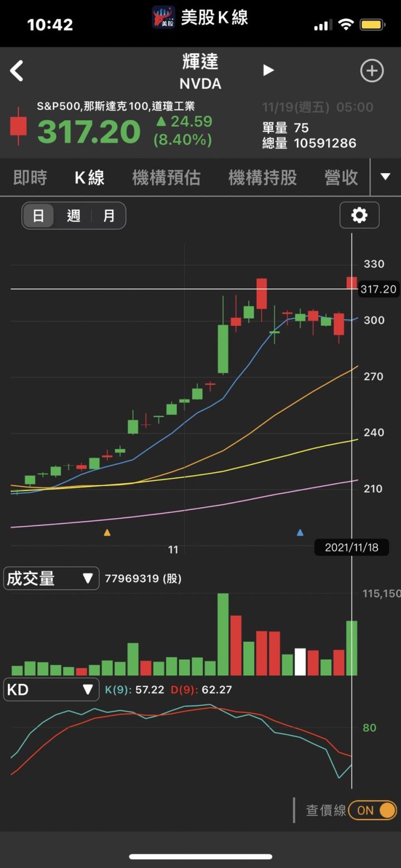Open chart settings gear icon
Viewport: 401px width, 868px height.
tap(359, 215)
